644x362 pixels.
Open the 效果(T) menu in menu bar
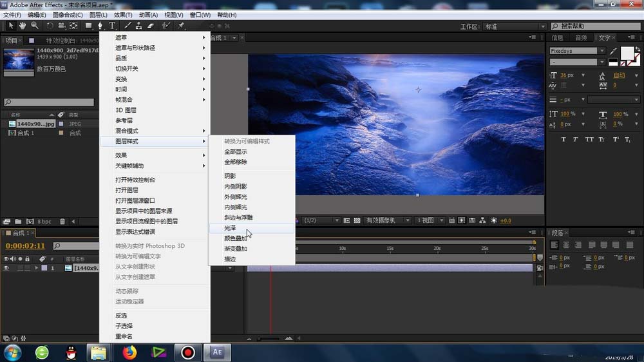pyautogui.click(x=123, y=15)
